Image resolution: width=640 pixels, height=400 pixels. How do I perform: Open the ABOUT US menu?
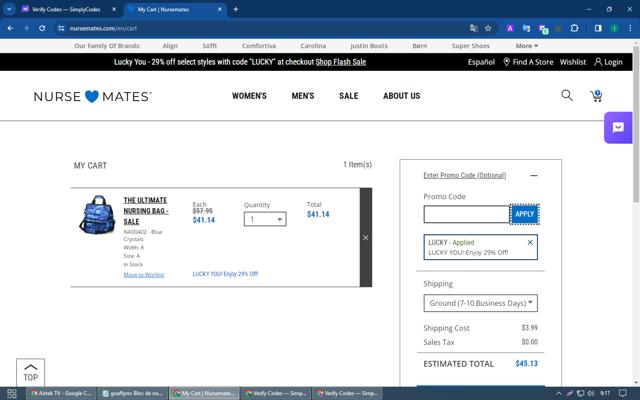[402, 96]
